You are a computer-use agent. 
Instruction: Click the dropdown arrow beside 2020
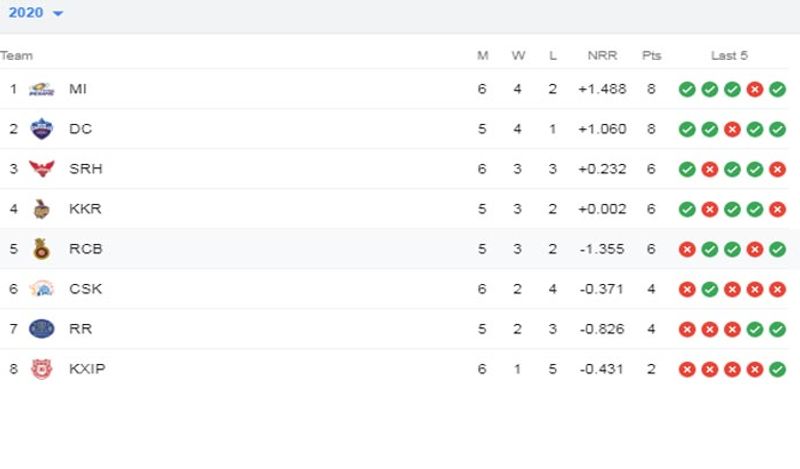click(58, 13)
